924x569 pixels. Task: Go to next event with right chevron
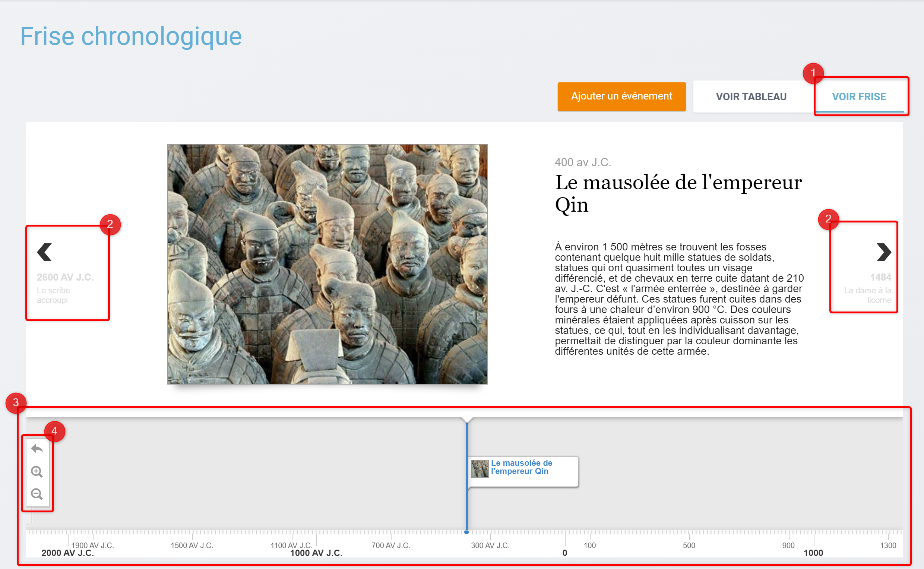coord(883,252)
